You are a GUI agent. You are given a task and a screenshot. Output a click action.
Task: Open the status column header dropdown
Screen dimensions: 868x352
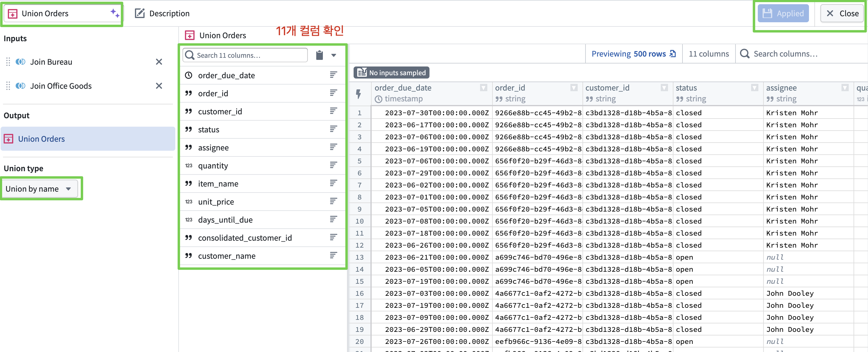[754, 88]
